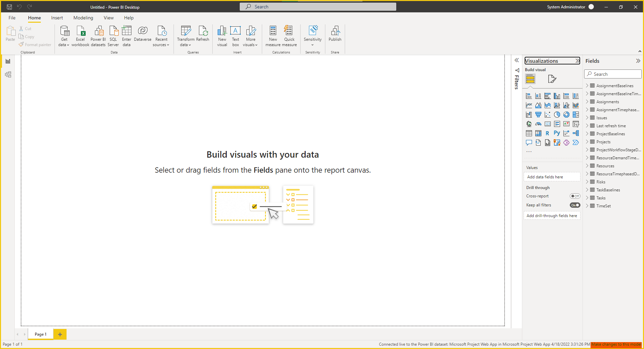Collapse the Fields pane
Image resolution: width=644 pixels, height=349 pixels.
pyautogui.click(x=638, y=61)
